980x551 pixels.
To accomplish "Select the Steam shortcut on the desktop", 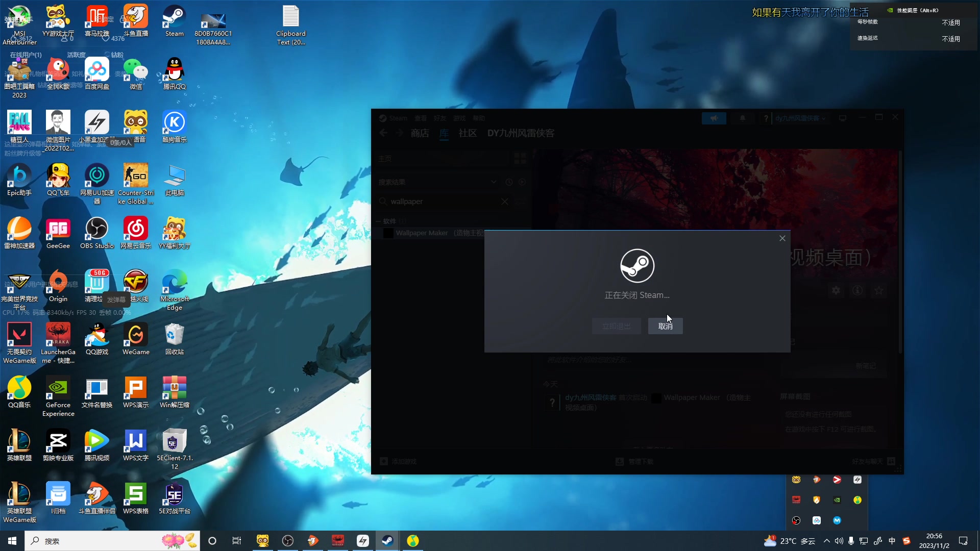I will [x=175, y=21].
